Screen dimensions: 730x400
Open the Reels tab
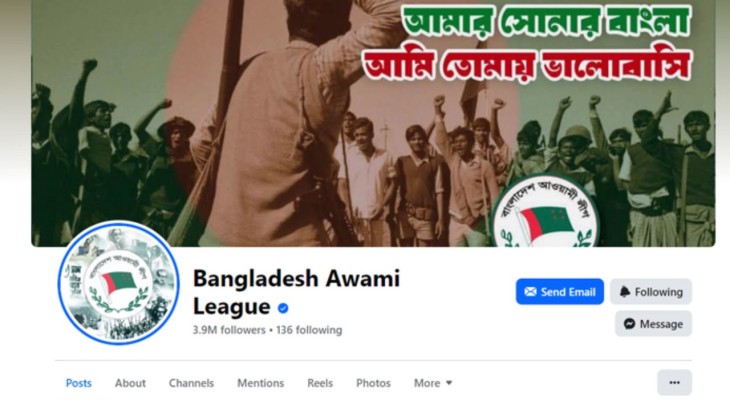(x=320, y=383)
